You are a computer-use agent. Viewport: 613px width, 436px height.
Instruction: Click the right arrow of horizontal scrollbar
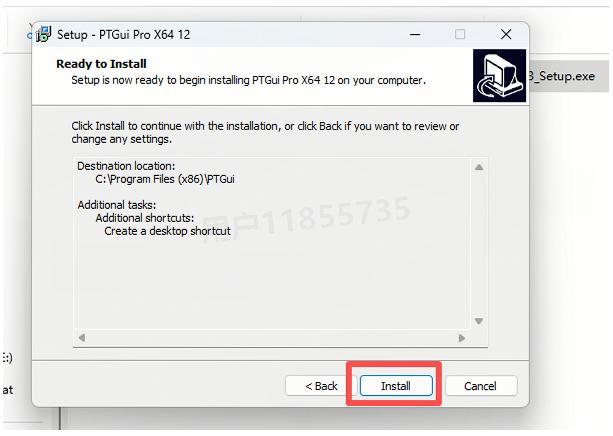(x=462, y=337)
